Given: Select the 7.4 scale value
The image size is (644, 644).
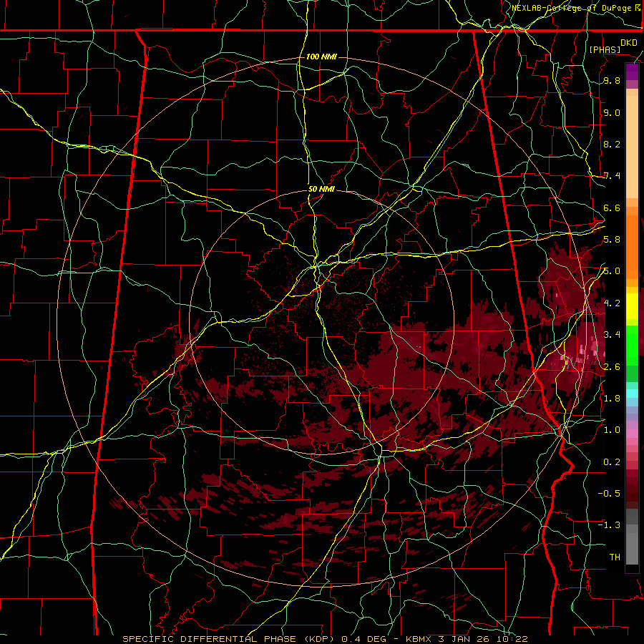Looking at the screenshot, I should click(x=612, y=176).
